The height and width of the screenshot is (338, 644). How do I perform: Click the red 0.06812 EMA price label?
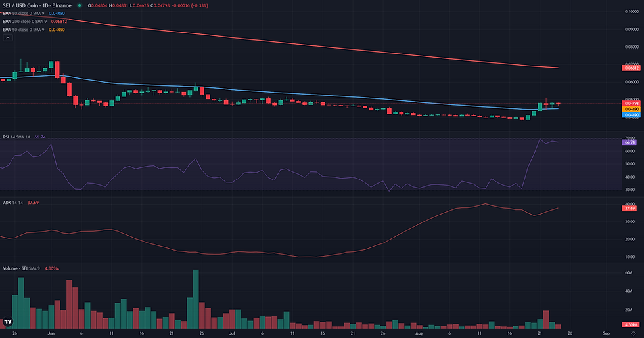pos(631,68)
